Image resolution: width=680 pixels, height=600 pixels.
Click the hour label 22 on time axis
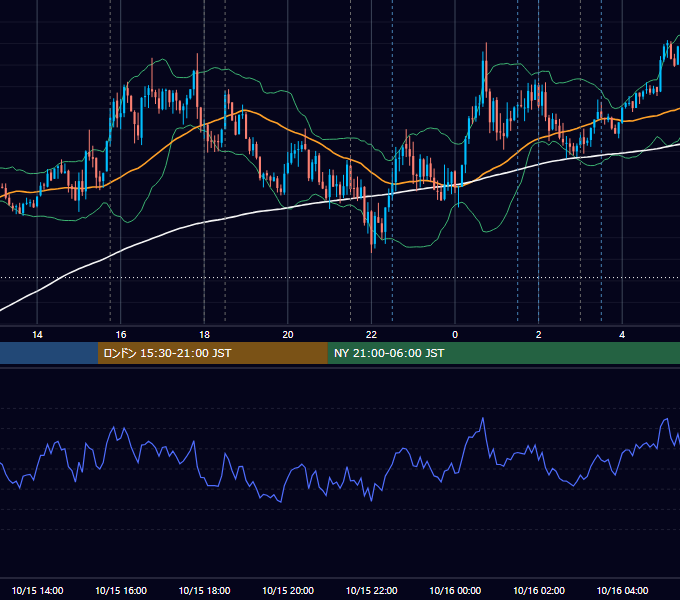(371, 335)
